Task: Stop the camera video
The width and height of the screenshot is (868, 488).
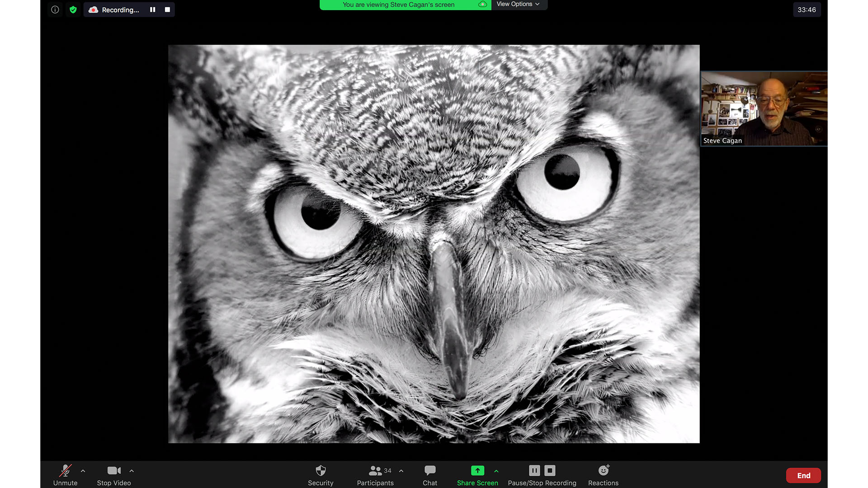Action: pyautogui.click(x=114, y=475)
